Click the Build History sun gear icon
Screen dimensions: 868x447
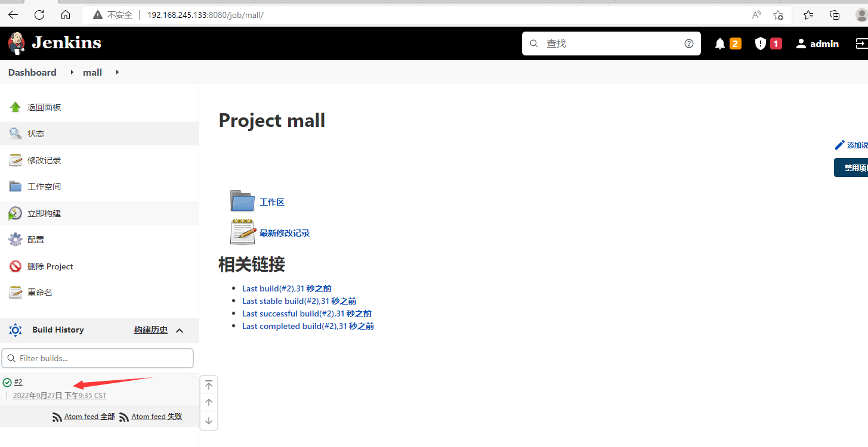coord(16,330)
